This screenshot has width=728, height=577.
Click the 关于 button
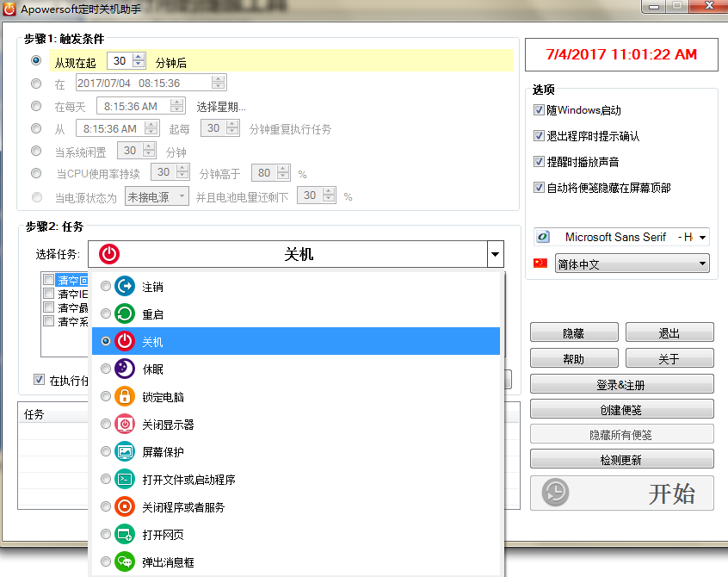pos(669,358)
